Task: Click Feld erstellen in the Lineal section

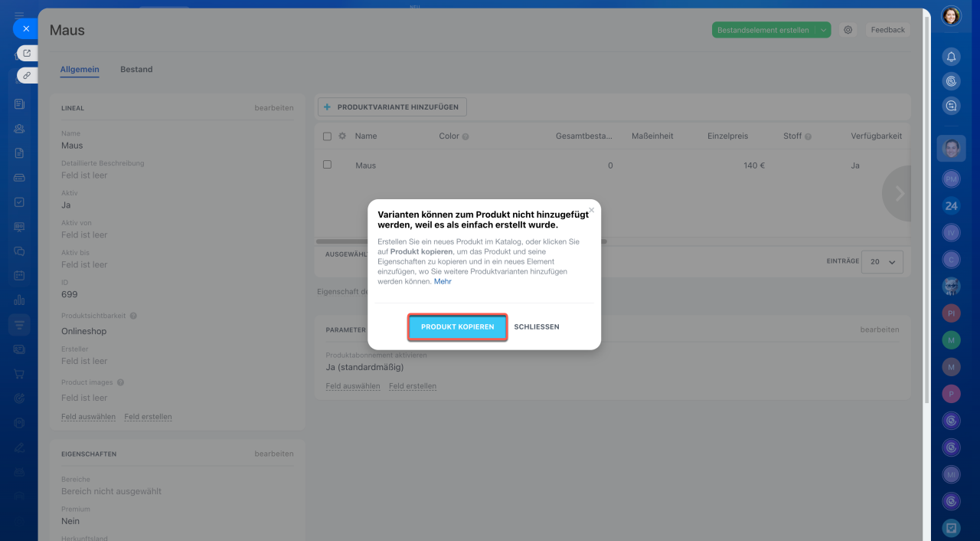Action: [x=148, y=417]
